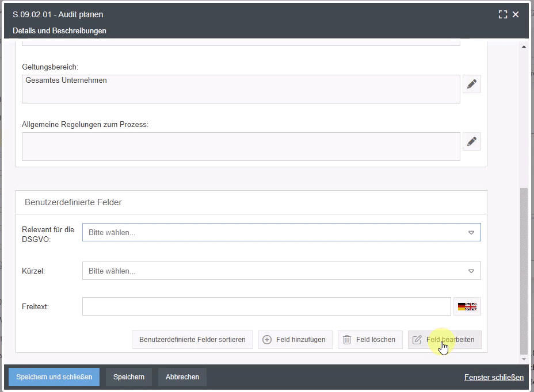Screen dimensions: 534x392
Task: Click into the Geltungsbereich text area
Action: [x=241, y=89]
